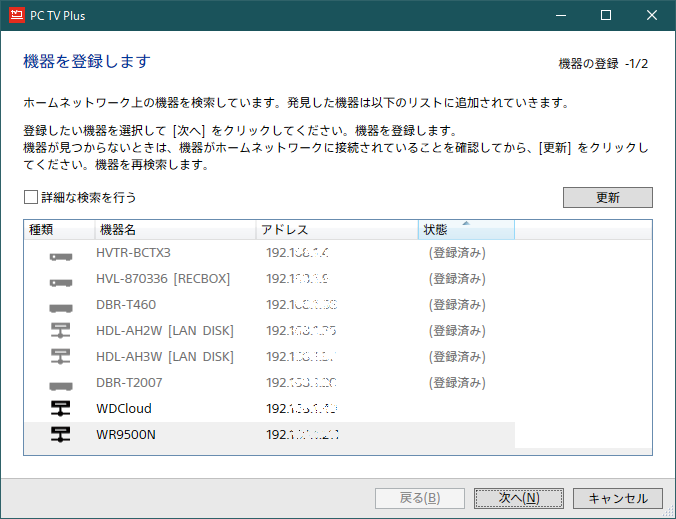Screen dimensions: 676x519
Task: Select the WR9500N network device icon
Action: (x=60, y=435)
